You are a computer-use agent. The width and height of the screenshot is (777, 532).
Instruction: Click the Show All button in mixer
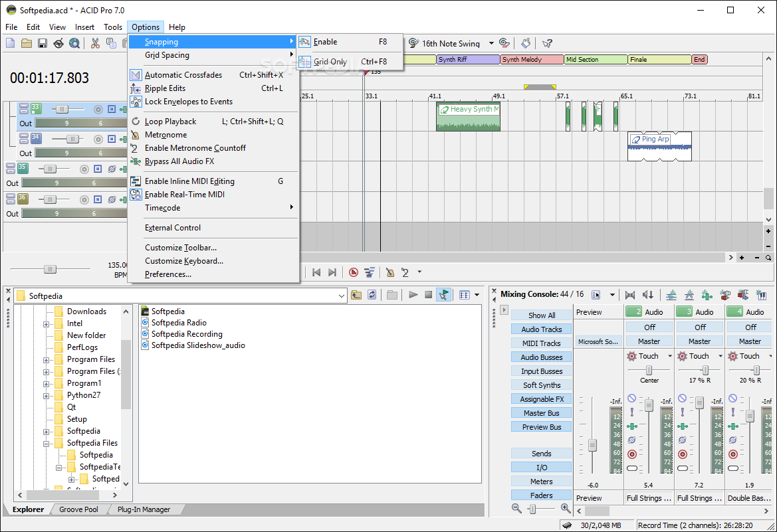pyautogui.click(x=542, y=315)
